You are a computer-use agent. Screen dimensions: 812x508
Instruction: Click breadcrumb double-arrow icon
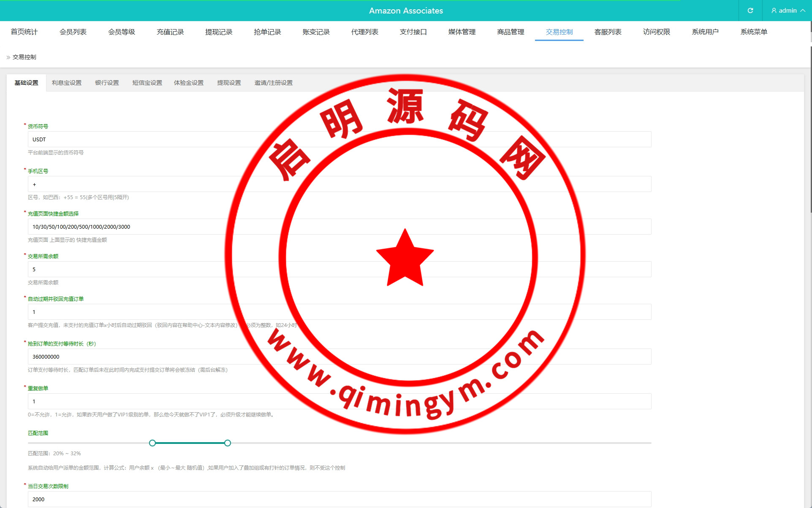coord(8,57)
